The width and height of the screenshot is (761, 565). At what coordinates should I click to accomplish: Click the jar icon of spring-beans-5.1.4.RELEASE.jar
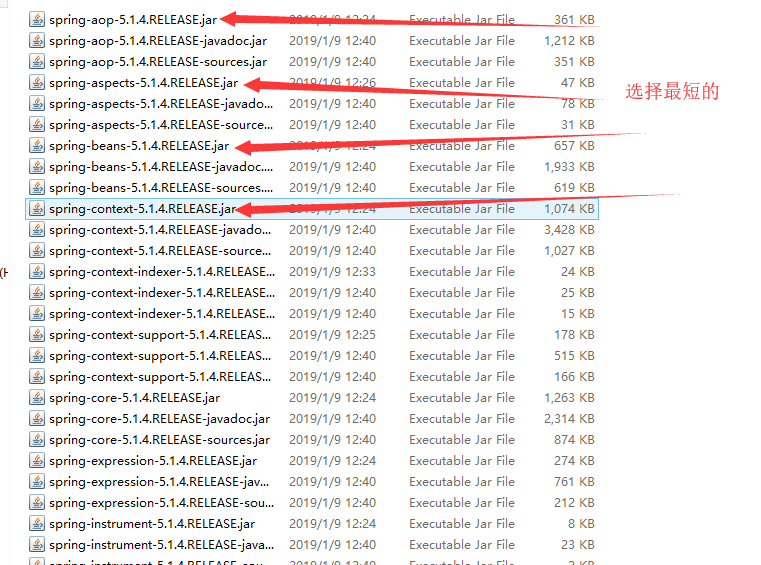click(37, 146)
